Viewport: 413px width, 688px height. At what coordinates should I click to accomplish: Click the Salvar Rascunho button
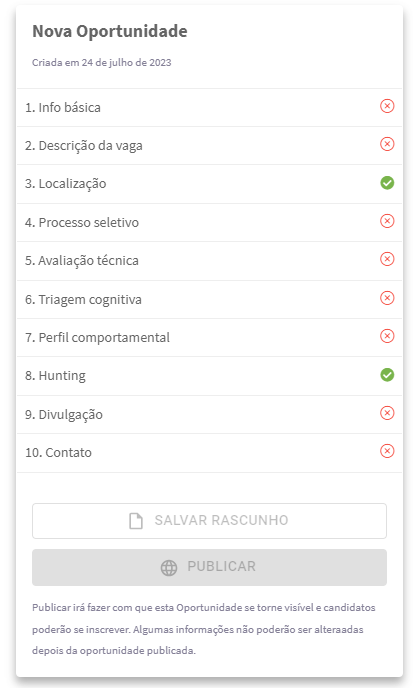[209, 521]
